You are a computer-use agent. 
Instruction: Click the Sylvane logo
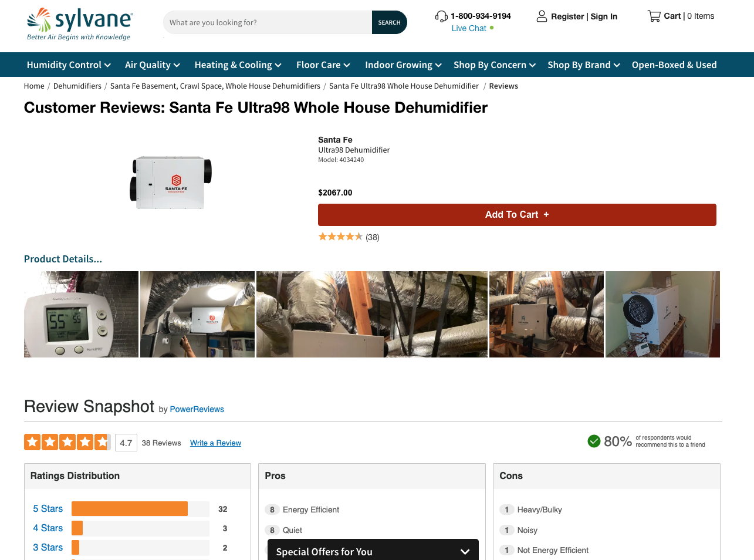click(x=80, y=23)
